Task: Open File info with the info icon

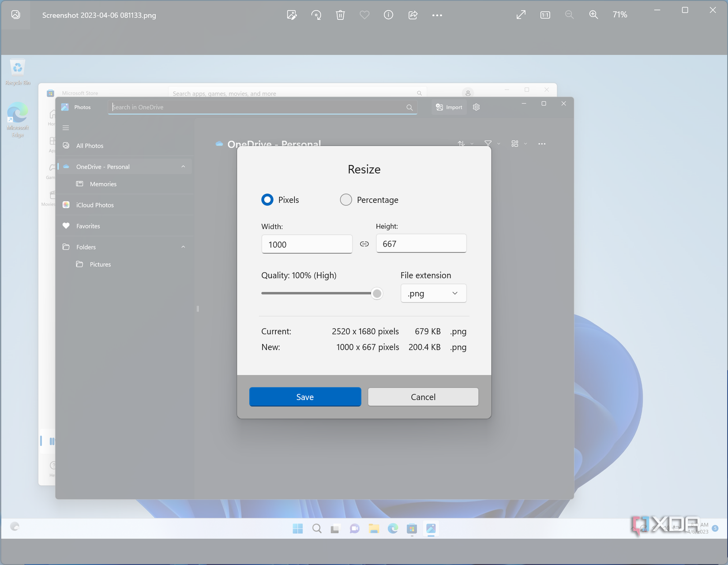Action: 388,15
